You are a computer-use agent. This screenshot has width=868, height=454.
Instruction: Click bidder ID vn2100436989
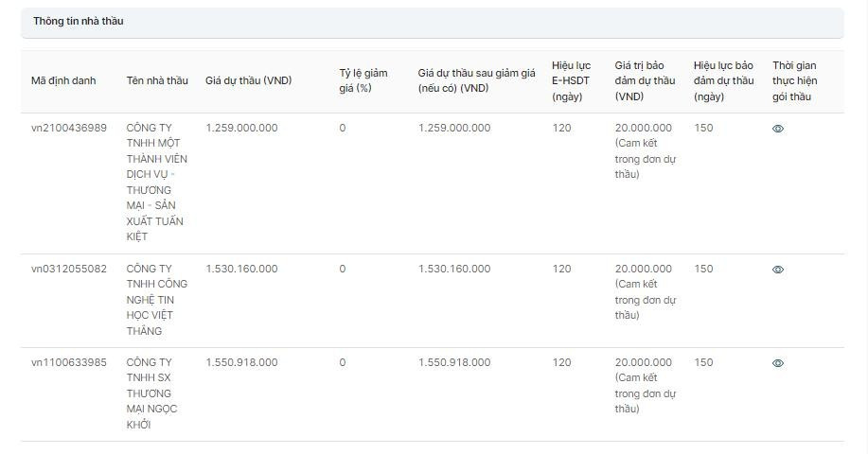coord(69,128)
